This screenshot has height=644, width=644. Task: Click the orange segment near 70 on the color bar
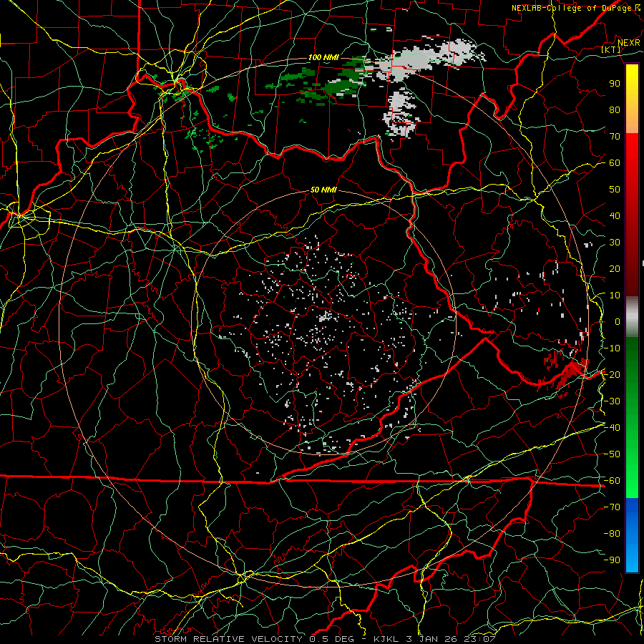click(x=632, y=121)
